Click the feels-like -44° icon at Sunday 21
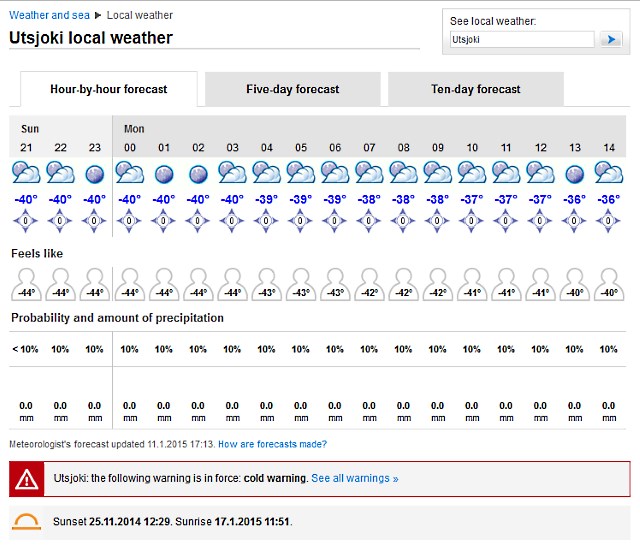Viewport: 640px width, 546px height. tap(26, 285)
